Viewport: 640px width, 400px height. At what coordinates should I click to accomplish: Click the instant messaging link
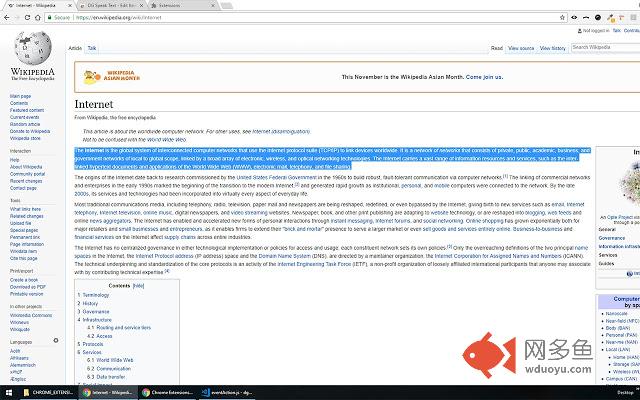(x=352, y=221)
